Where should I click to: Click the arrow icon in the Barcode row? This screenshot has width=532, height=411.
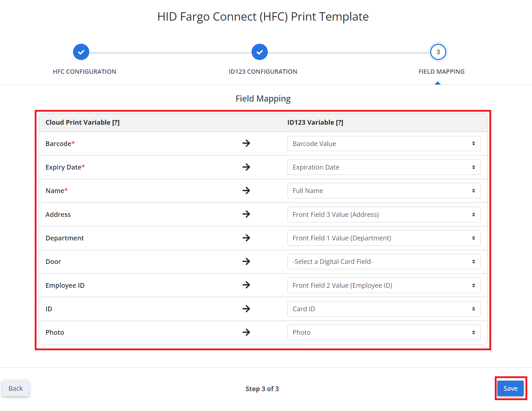pos(246,144)
